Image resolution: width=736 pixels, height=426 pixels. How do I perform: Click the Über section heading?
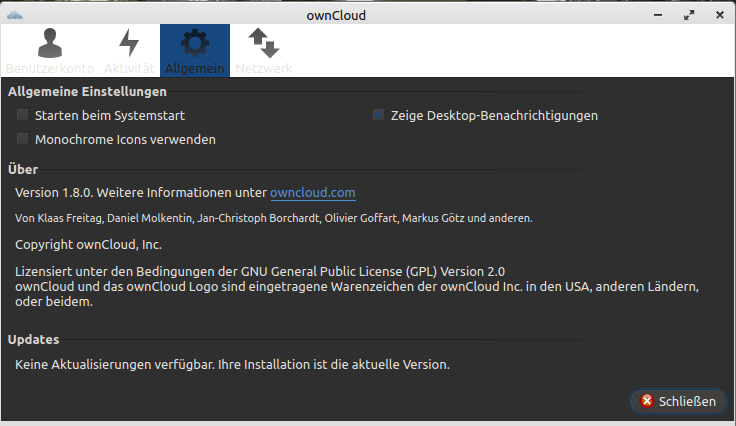23,169
